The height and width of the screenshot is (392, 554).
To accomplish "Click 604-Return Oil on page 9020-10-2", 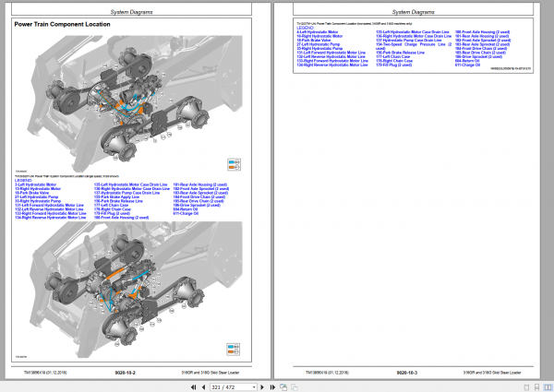I will click(186, 209).
